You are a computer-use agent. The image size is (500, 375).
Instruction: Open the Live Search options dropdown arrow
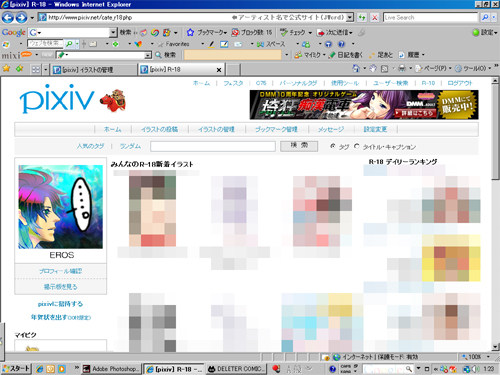494,17
